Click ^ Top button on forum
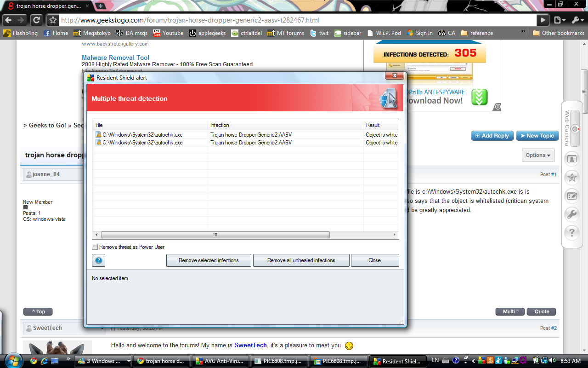Image resolution: width=588 pixels, height=368 pixels. tap(38, 311)
